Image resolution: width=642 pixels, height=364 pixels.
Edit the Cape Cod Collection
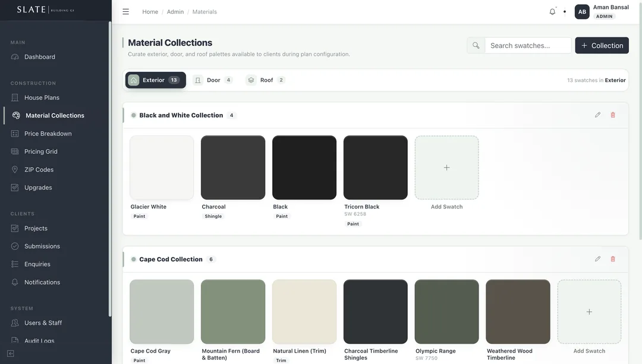(x=598, y=259)
